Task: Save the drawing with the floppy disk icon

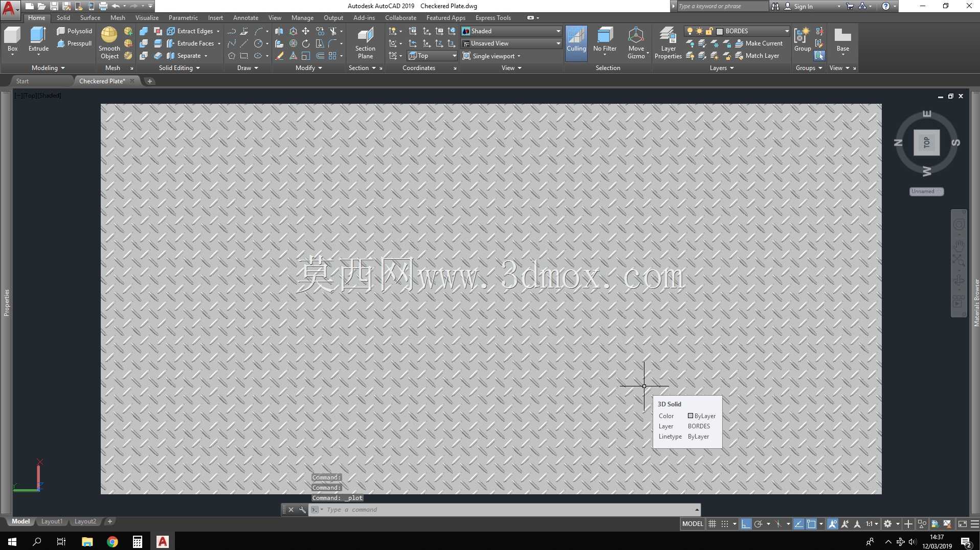Action: 54,6
